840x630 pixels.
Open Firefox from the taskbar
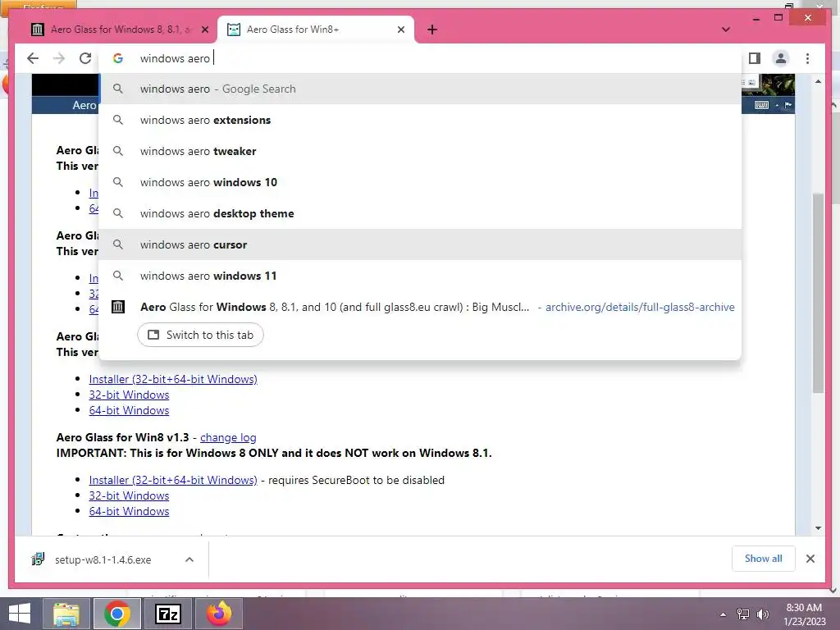point(219,614)
